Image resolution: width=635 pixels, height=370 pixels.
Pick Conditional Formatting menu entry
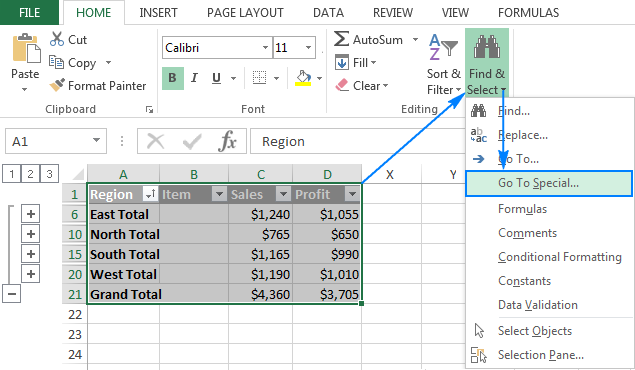pyautogui.click(x=549, y=257)
